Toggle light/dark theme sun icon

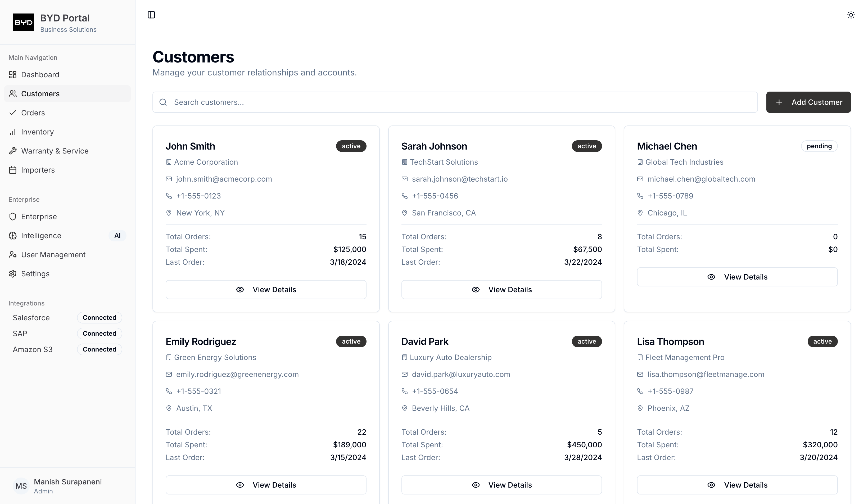pos(851,15)
